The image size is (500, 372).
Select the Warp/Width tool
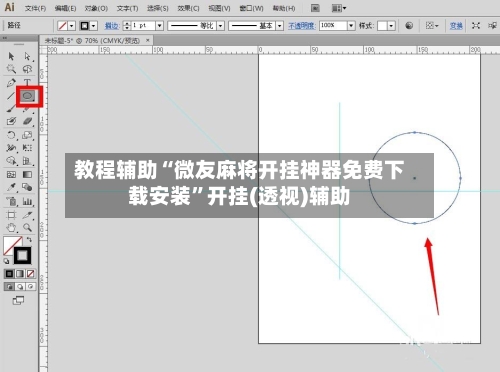[x=11, y=148]
